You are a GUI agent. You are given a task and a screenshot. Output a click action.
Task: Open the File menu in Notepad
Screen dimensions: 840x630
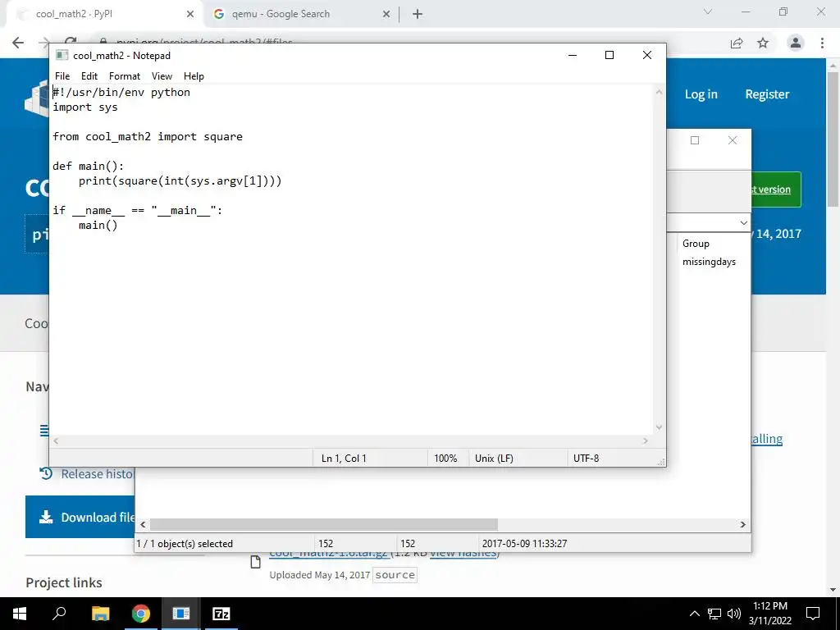click(62, 76)
